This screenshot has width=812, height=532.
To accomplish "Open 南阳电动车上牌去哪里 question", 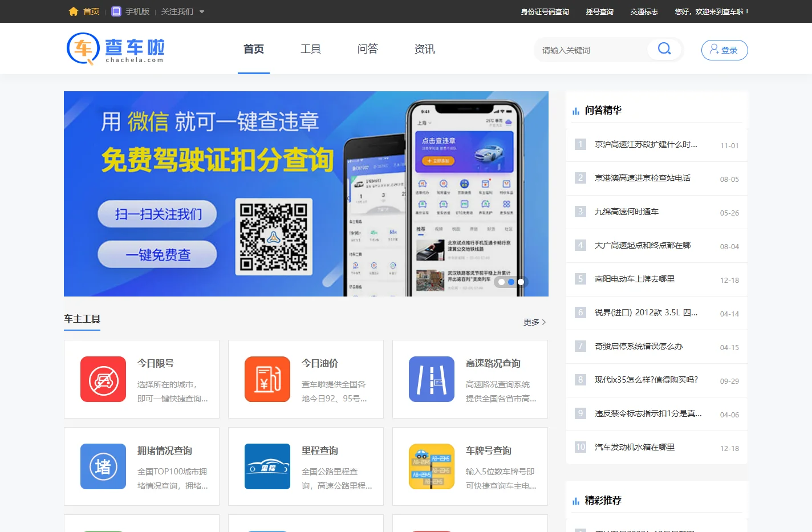I will [635, 279].
